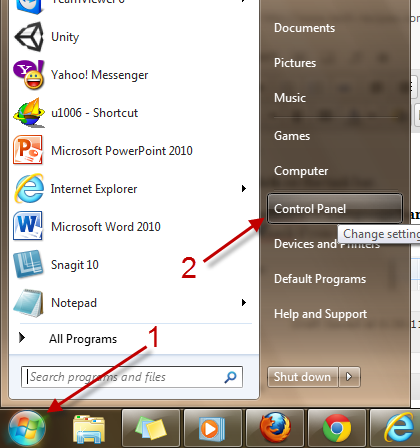Image resolution: width=420 pixels, height=448 pixels.
Task: Click the Sticky Notes taskbar icon
Action: [151, 428]
